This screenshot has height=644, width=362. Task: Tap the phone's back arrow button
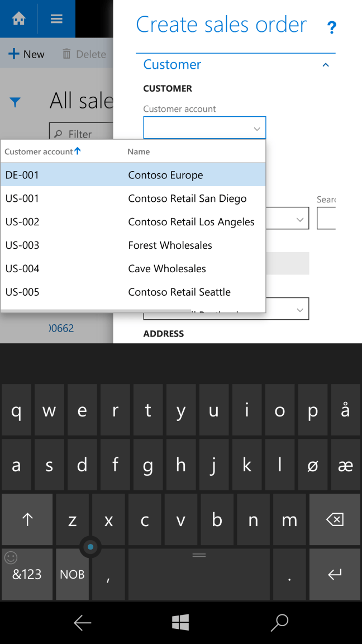click(x=83, y=622)
